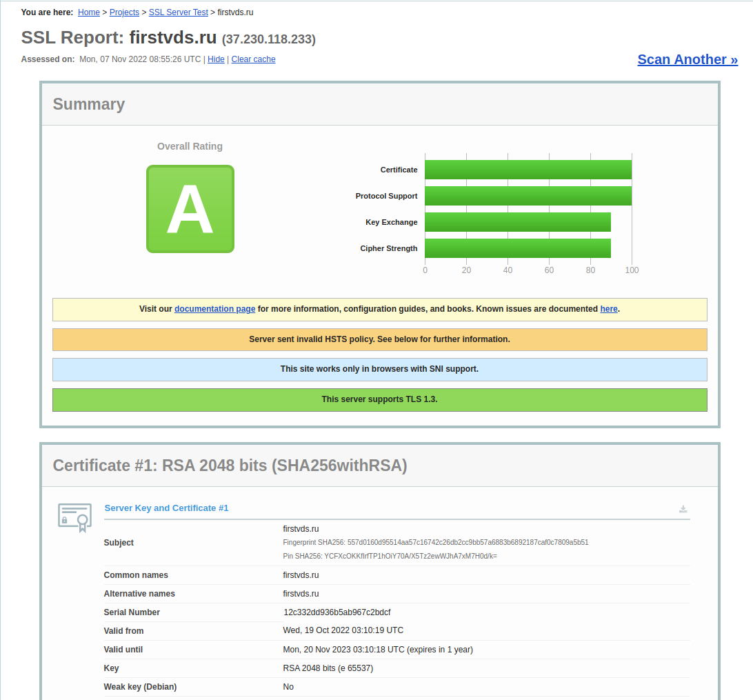This screenshot has height=700, width=753.
Task: Click the Weak key (Debian) value No
Action: [288, 687]
